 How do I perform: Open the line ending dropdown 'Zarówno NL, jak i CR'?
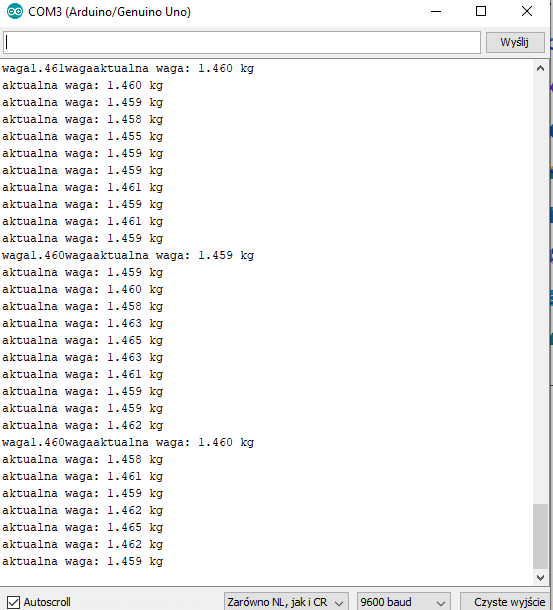click(x=285, y=602)
